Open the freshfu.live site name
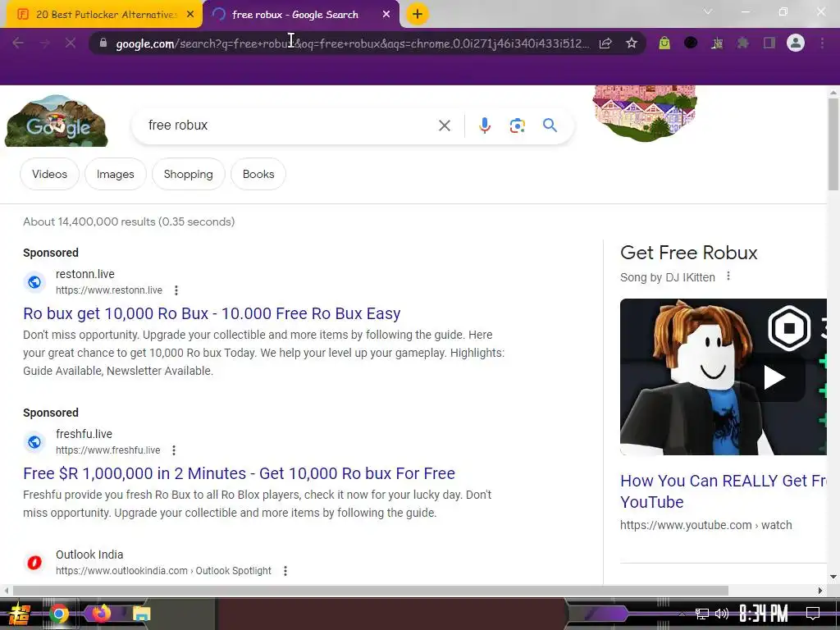This screenshot has height=630, width=840. coord(84,434)
